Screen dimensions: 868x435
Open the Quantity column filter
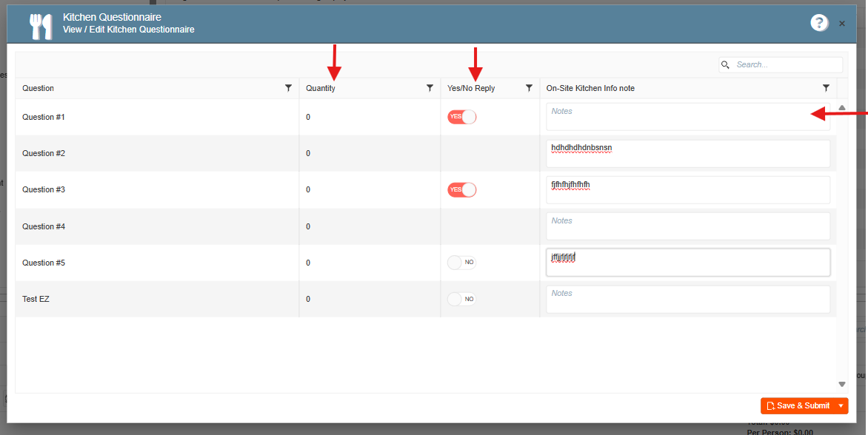(430, 88)
